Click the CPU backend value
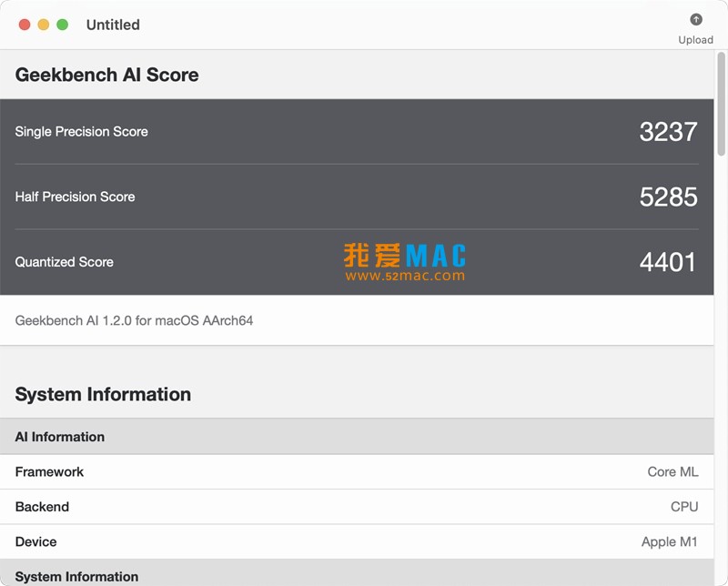Viewport: 728px width, 586px height. [x=684, y=507]
